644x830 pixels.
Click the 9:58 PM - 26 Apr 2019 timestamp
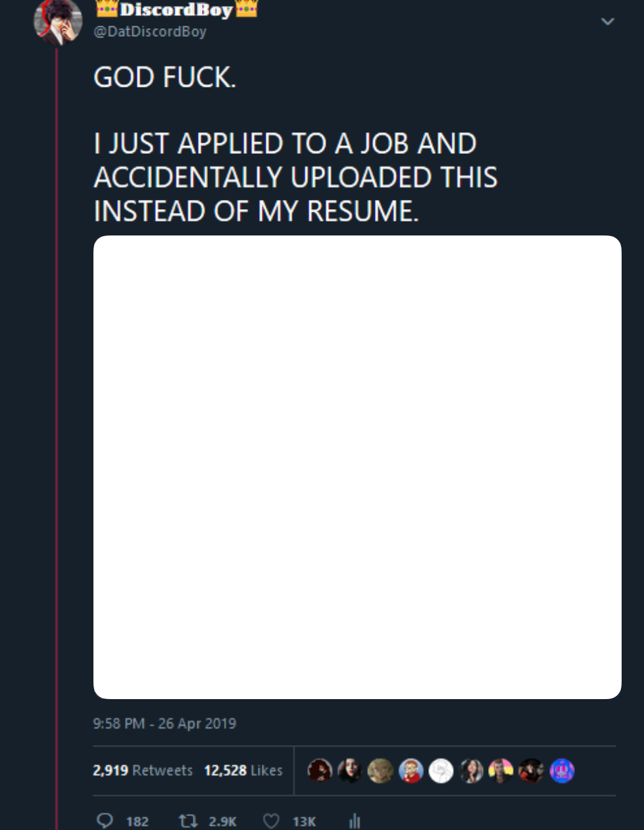[x=164, y=723]
